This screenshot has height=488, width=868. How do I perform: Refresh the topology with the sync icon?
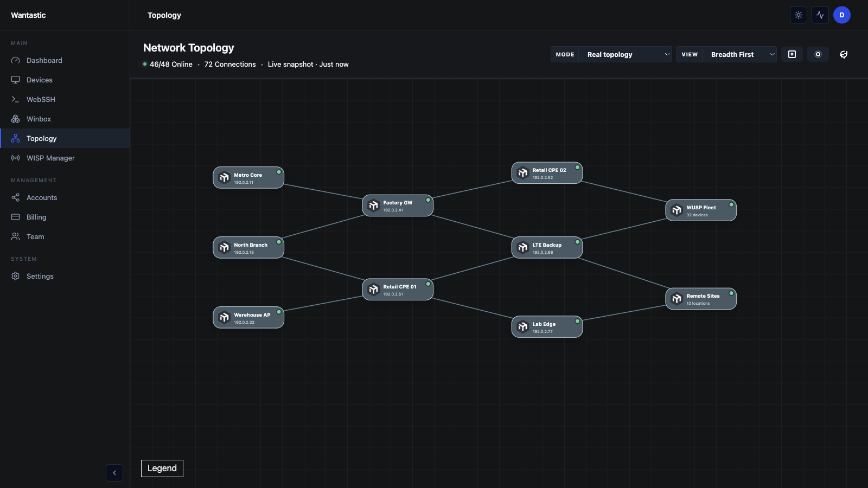click(x=844, y=54)
